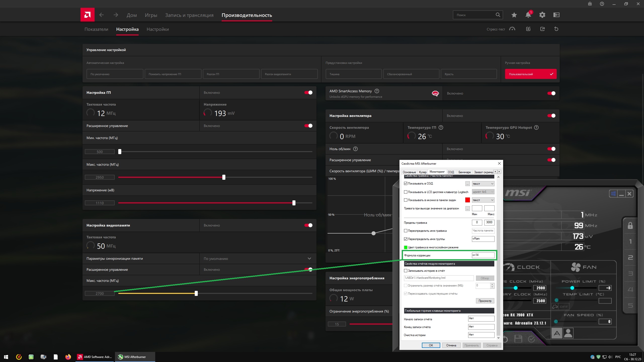Open Firefox from the taskbar

68,357
